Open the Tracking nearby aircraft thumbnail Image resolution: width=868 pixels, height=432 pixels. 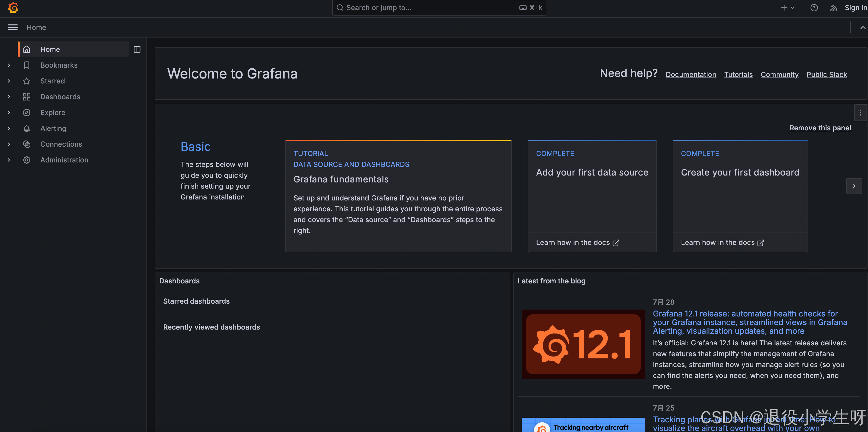click(583, 425)
